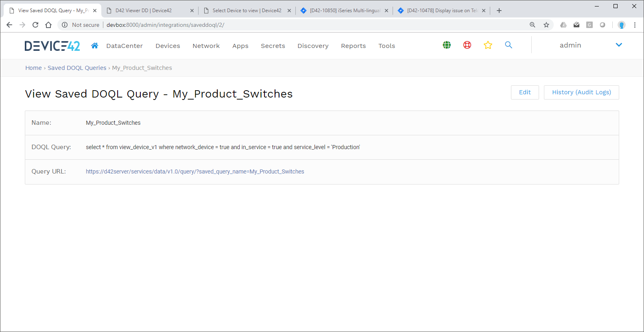Viewport: 644px width, 332px height.
Task: Switch to the D42-10850 iSeries tab
Action: (344, 11)
